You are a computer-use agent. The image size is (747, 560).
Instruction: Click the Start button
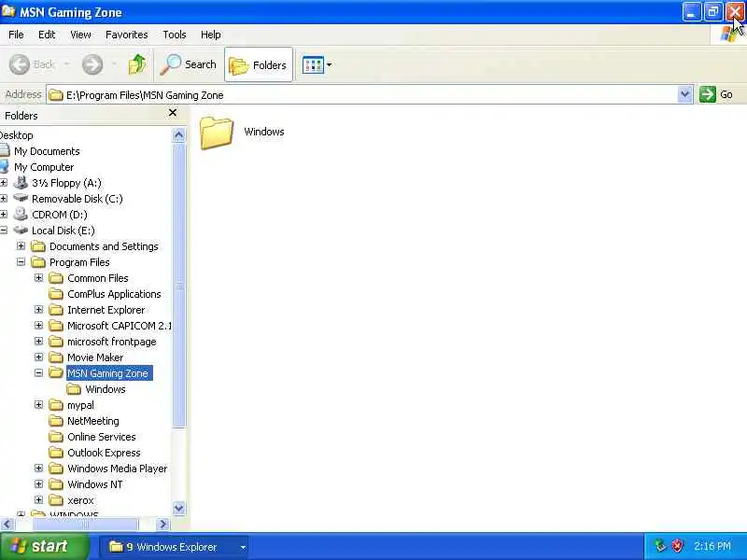44,546
